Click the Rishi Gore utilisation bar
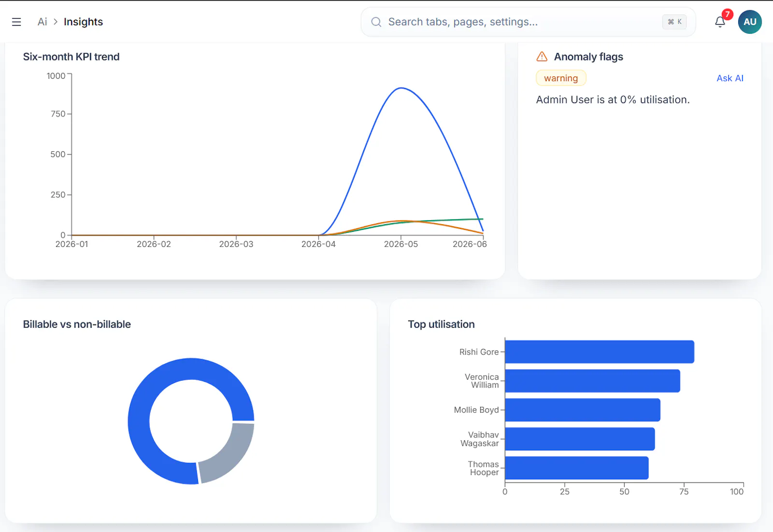Screen dimensions: 773x532 coord(600,352)
